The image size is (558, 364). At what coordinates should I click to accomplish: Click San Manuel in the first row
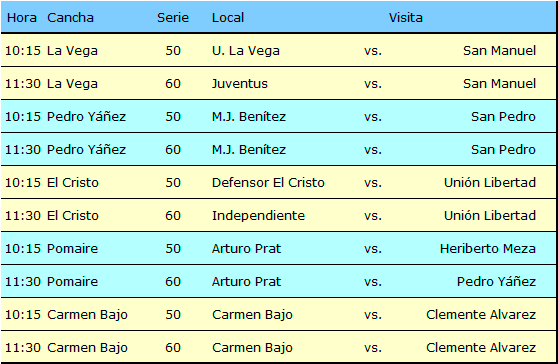[x=499, y=51]
